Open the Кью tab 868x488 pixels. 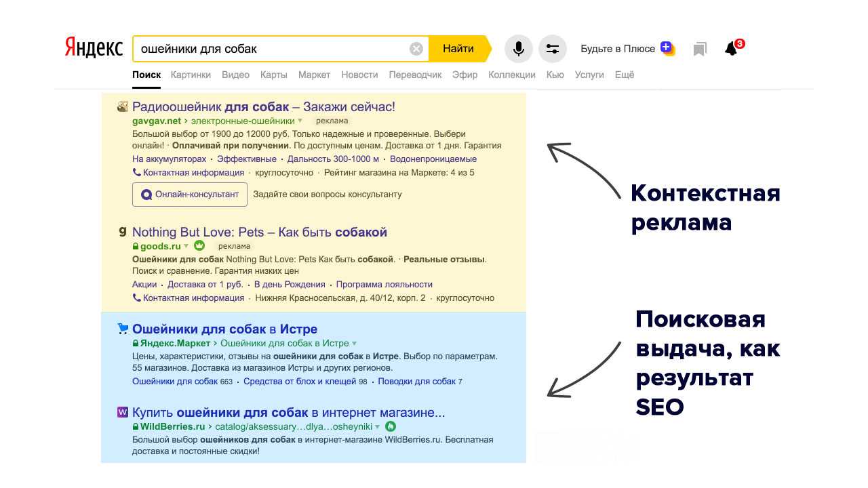[x=555, y=75]
